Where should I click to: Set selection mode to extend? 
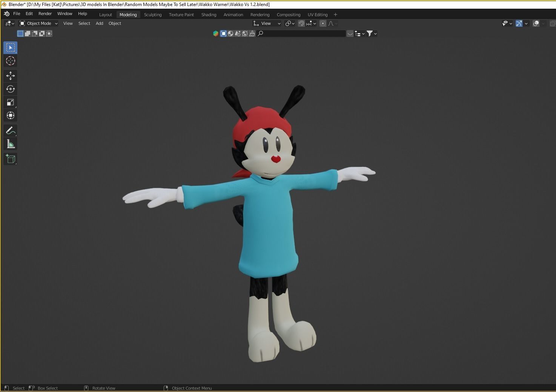(28, 34)
